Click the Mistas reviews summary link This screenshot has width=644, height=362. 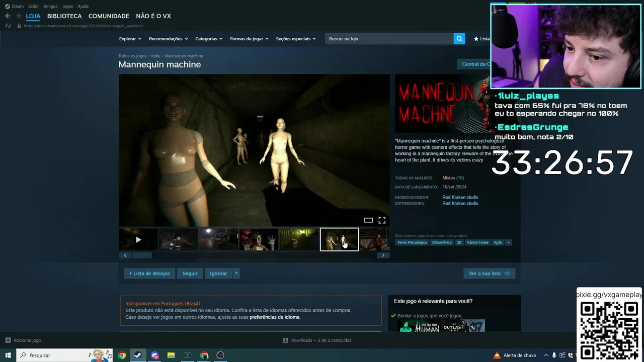point(448,178)
